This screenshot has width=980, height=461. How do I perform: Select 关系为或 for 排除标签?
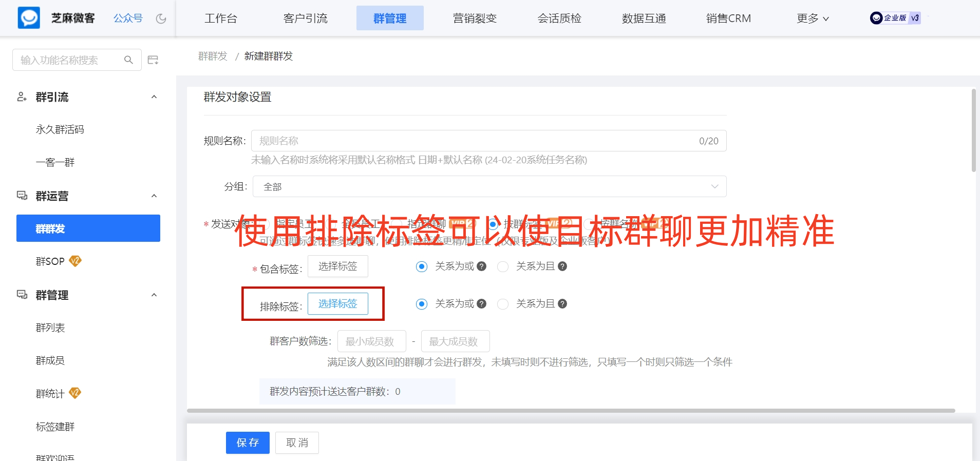[x=422, y=304]
